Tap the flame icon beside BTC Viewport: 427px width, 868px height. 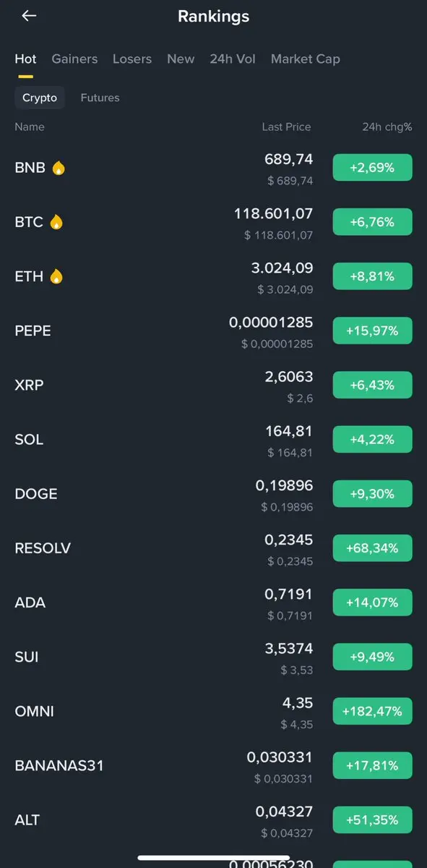[x=56, y=222]
